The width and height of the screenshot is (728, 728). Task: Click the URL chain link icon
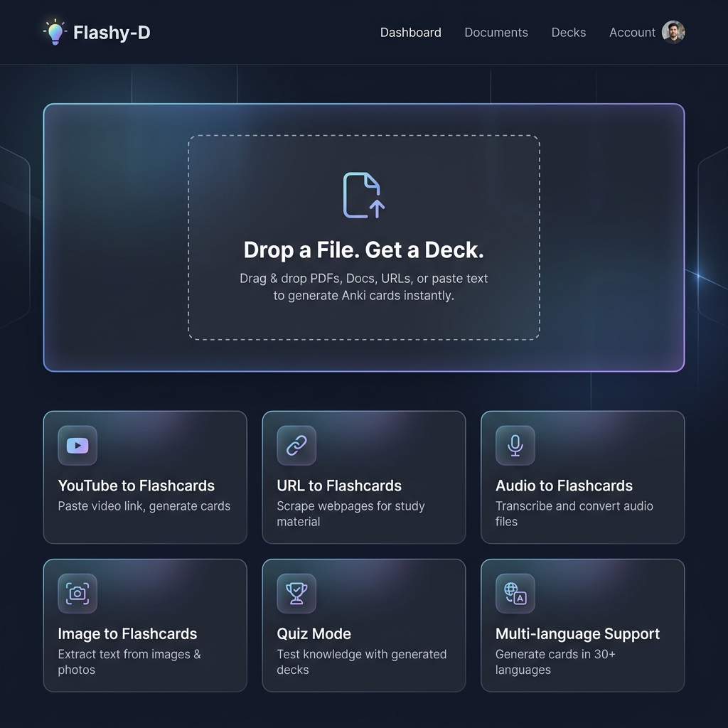pyautogui.click(x=296, y=446)
